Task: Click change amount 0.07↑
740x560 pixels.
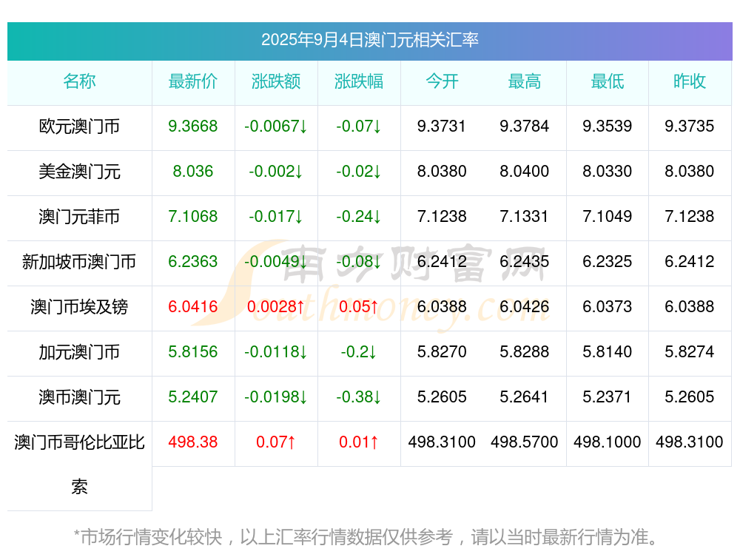Action: [x=275, y=442]
